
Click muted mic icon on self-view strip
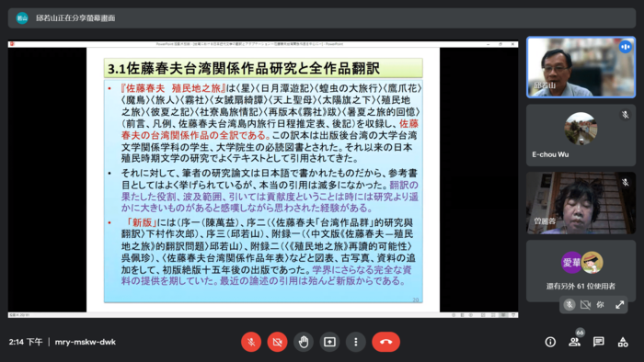coord(569,305)
